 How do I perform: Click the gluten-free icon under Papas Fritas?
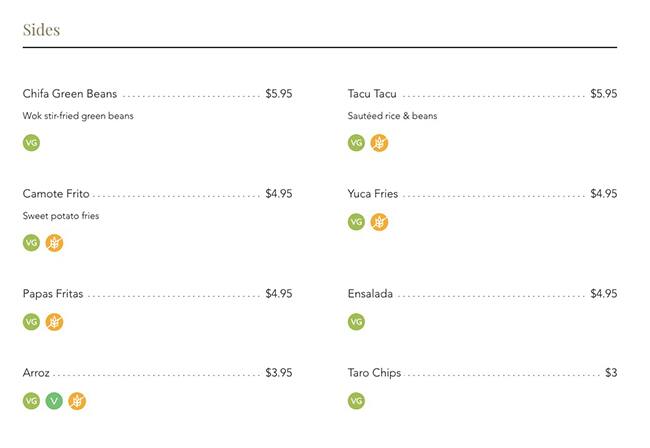tap(54, 322)
